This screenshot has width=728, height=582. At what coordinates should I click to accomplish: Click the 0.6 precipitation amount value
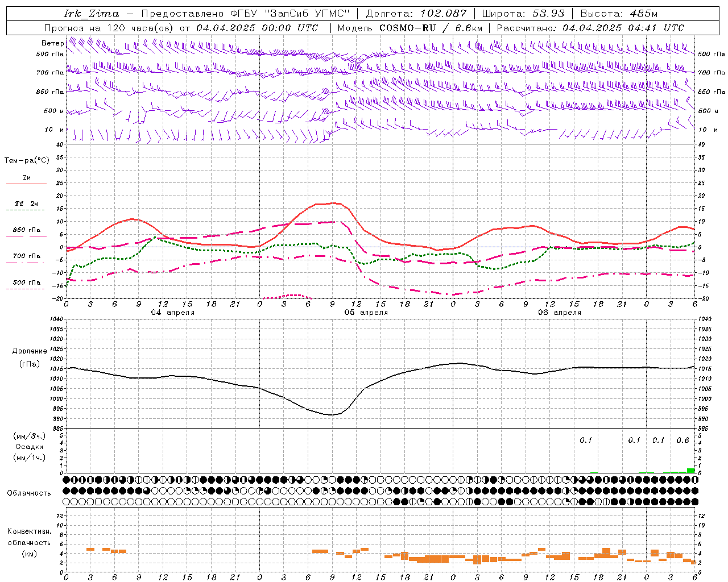(682, 440)
